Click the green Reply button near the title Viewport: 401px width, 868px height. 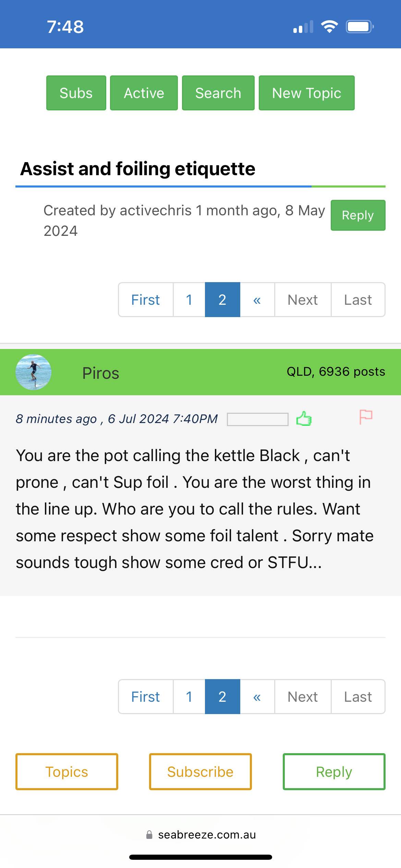click(358, 215)
